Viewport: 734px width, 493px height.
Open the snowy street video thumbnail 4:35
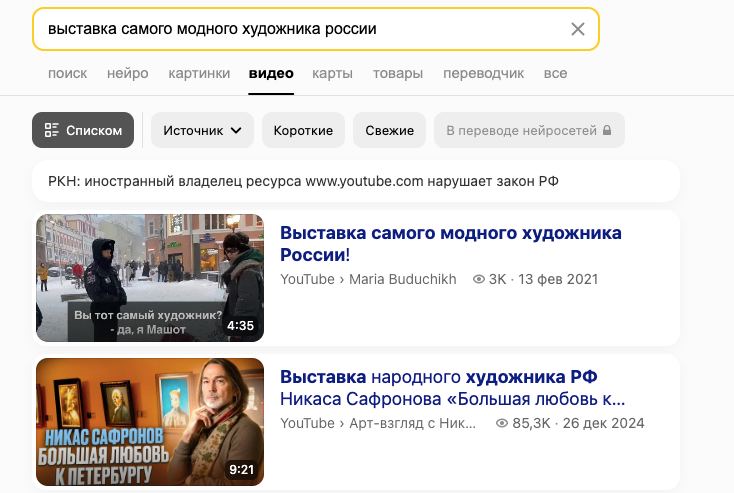[150, 278]
